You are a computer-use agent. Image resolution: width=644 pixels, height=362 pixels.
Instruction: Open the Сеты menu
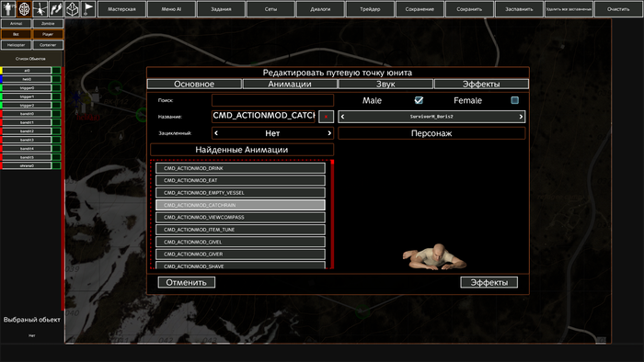point(270,9)
